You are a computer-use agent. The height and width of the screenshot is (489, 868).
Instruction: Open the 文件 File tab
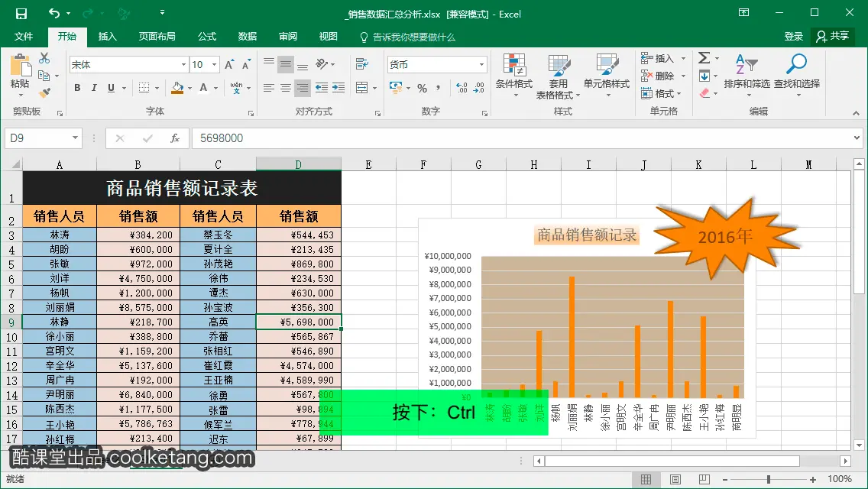23,37
